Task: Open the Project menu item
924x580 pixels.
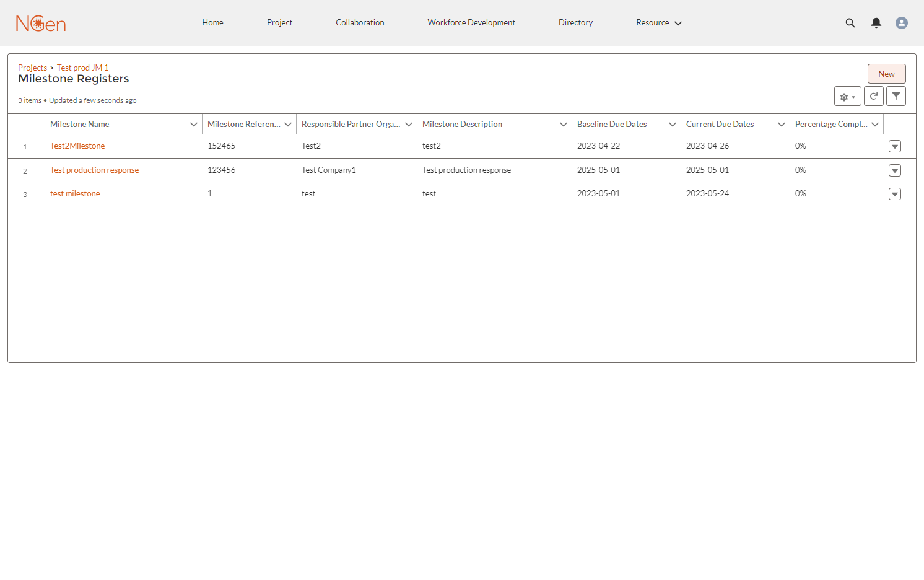Action: 279,23
